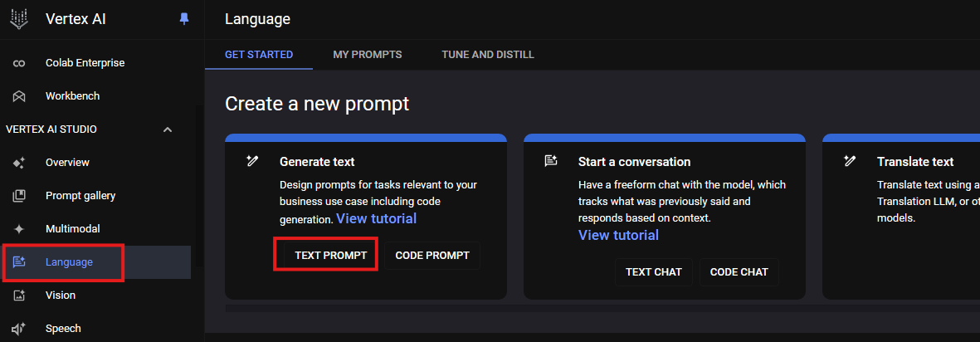Click the Language chat icon in sidebar
Viewport: 980px width, 342px height.
19,262
